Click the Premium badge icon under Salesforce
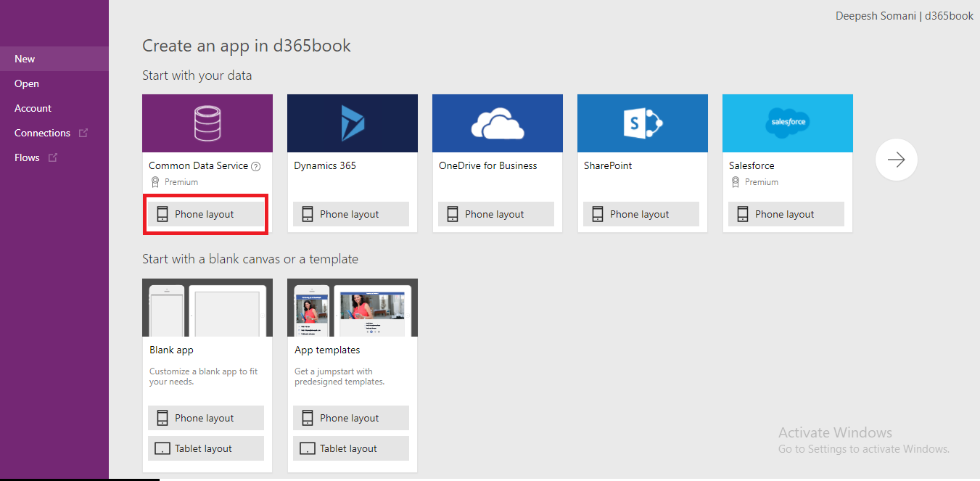The height and width of the screenshot is (481, 980). (x=735, y=182)
